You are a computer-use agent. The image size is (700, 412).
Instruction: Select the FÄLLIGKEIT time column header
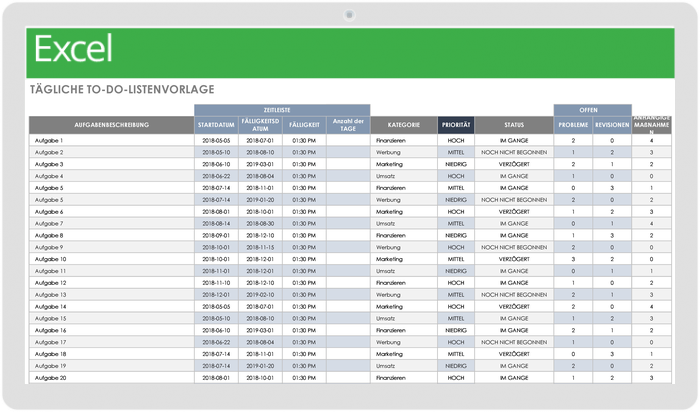point(304,125)
